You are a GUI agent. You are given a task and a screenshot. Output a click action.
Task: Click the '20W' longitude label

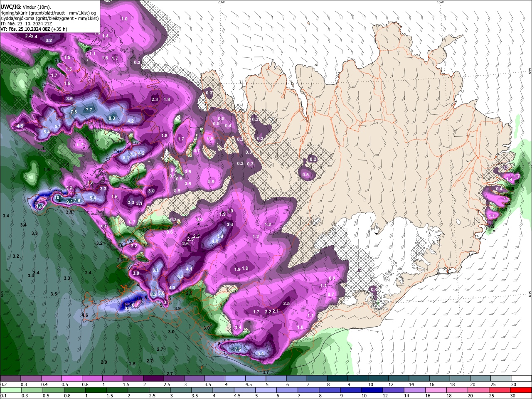[221, 2]
